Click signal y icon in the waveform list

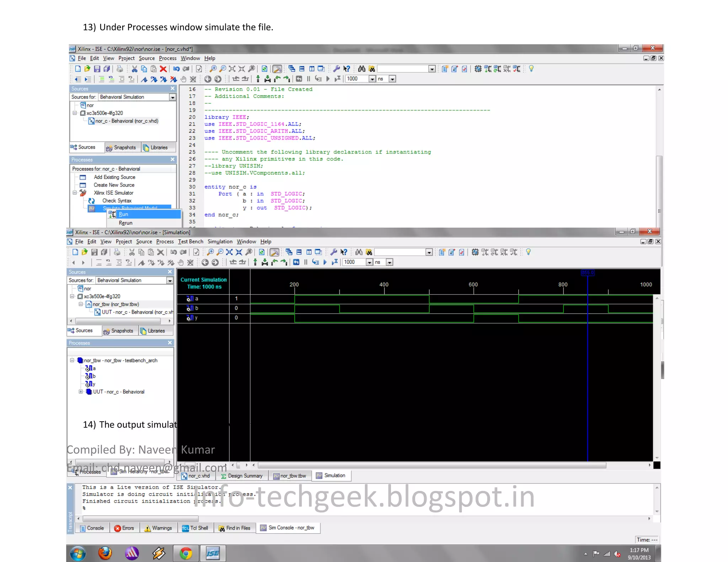[190, 318]
